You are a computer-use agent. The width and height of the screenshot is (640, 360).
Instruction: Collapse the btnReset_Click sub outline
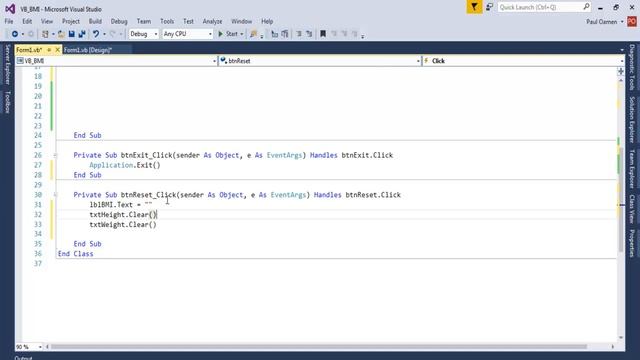[55, 195]
